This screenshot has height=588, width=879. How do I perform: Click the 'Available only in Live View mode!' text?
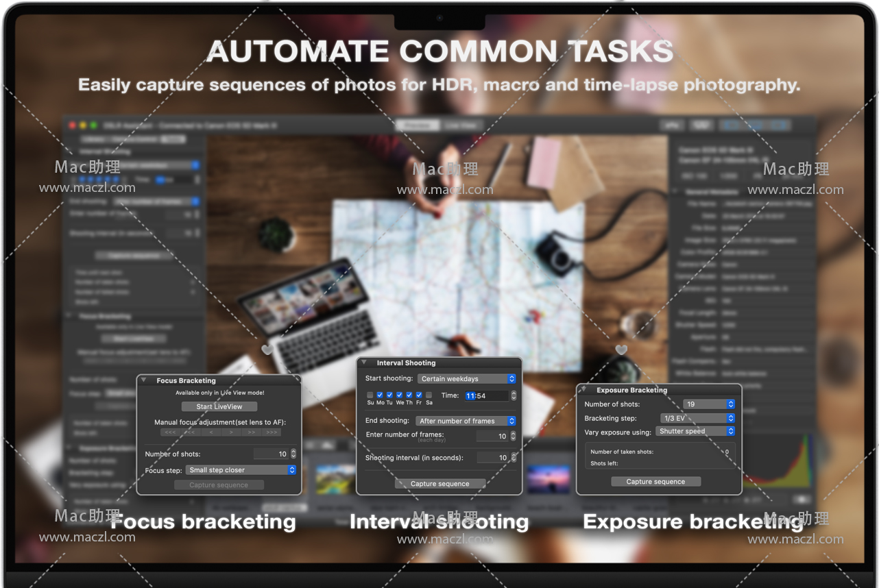pos(219,393)
